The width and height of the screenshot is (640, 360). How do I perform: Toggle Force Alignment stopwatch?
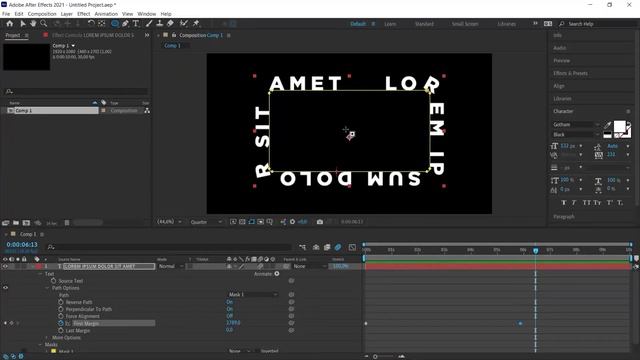click(61, 316)
